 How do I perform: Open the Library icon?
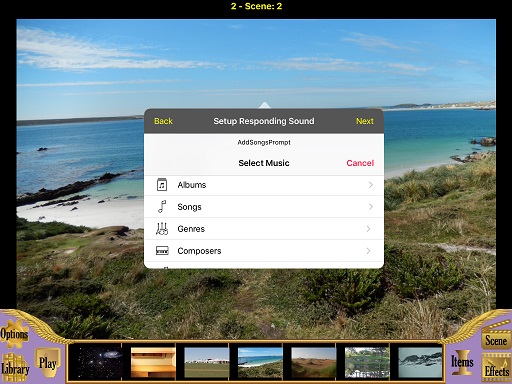pyautogui.click(x=15, y=368)
